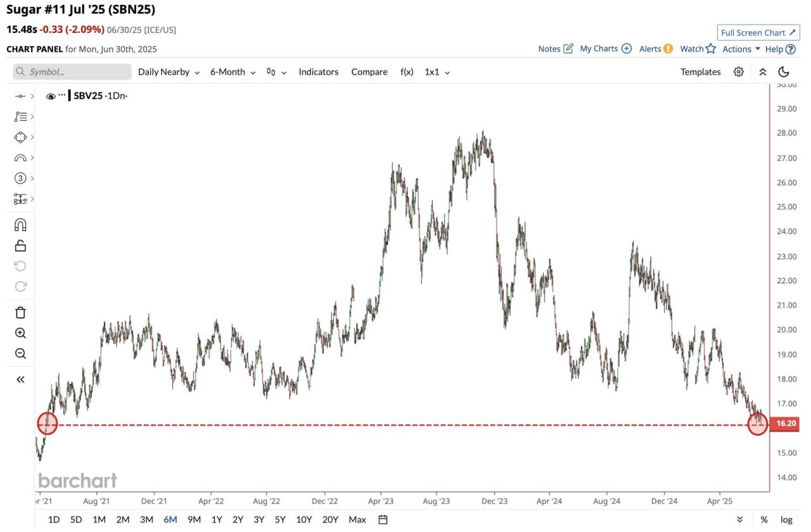The width and height of the screenshot is (811, 532).
Task: Click the lock drawings icon
Action: click(x=20, y=246)
